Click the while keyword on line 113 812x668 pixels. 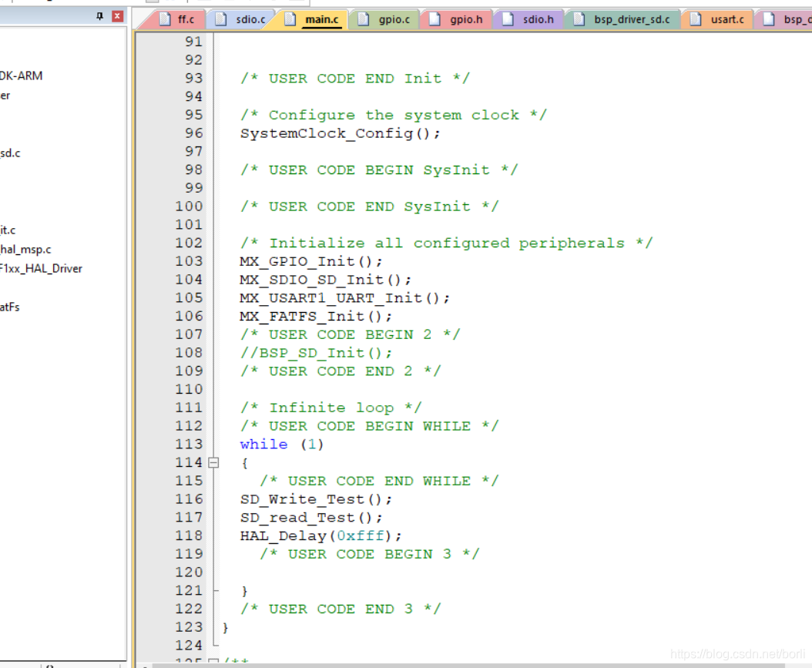(x=263, y=445)
